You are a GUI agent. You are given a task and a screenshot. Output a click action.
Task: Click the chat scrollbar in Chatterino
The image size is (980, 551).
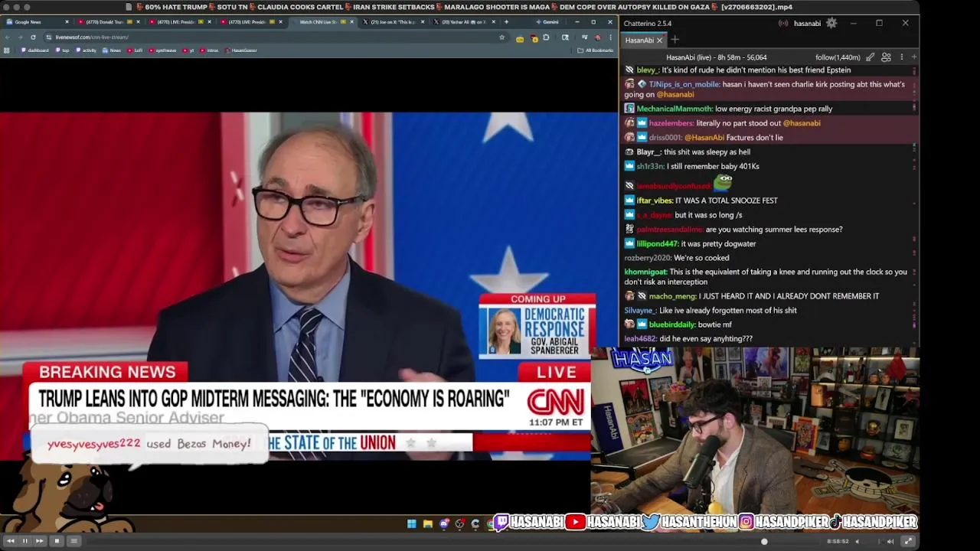click(914, 207)
